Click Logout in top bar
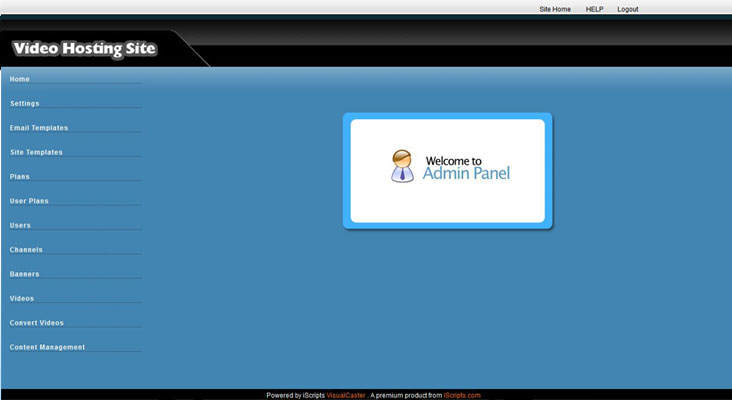The image size is (732, 400). point(627,9)
